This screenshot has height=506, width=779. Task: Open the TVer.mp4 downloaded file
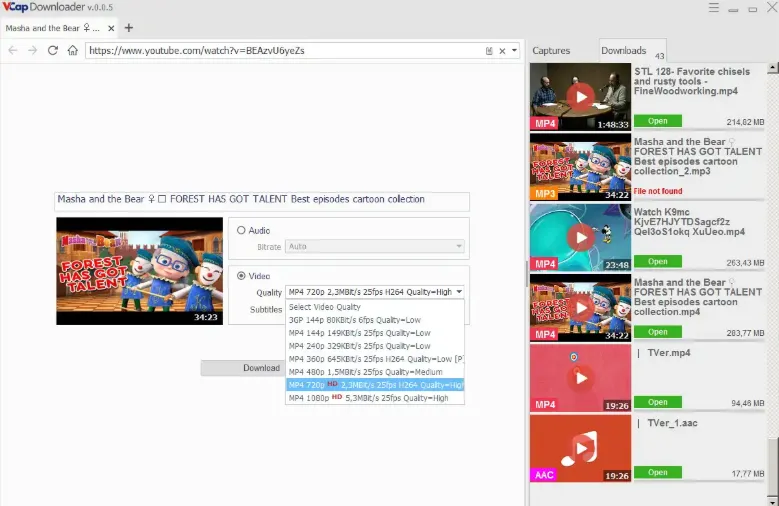point(658,402)
